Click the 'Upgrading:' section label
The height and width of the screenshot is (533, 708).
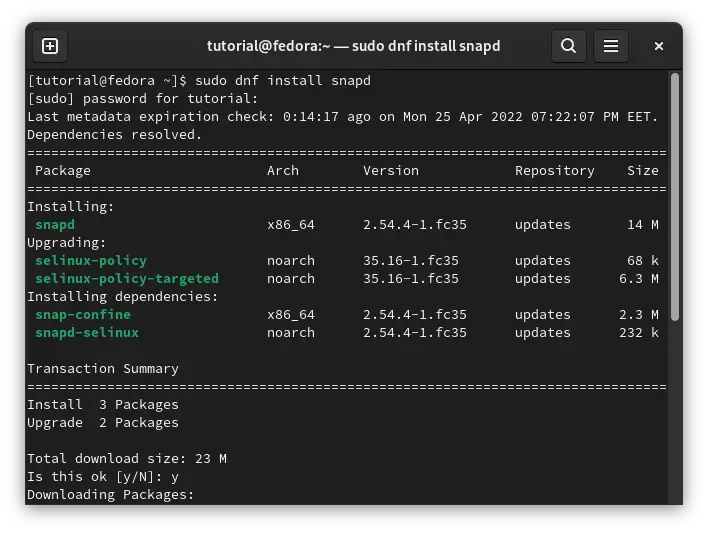(67, 243)
